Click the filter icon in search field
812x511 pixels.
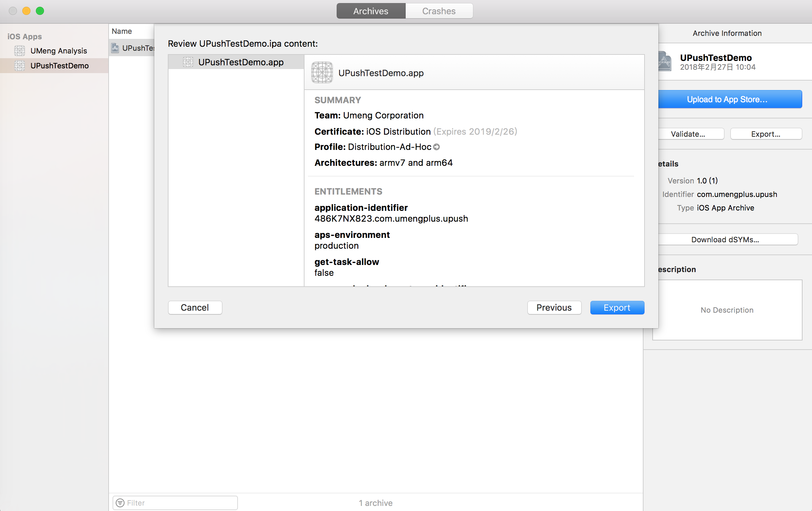pyautogui.click(x=120, y=503)
